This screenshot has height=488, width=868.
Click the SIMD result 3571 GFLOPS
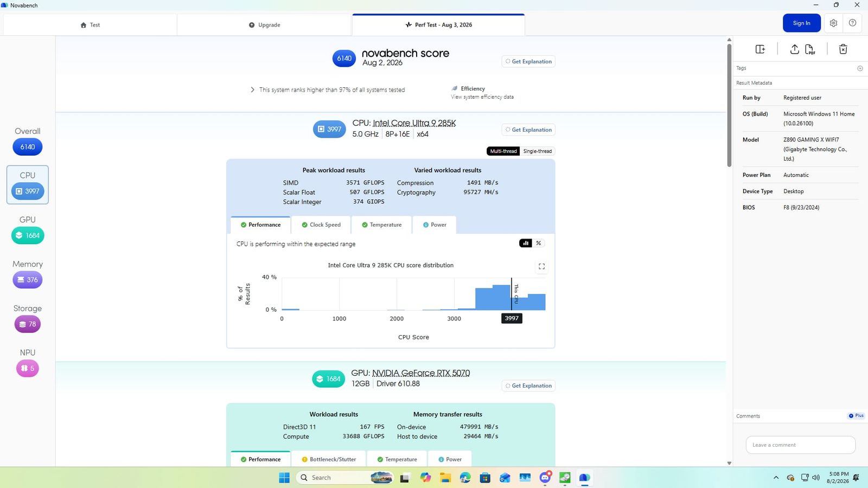[365, 183]
